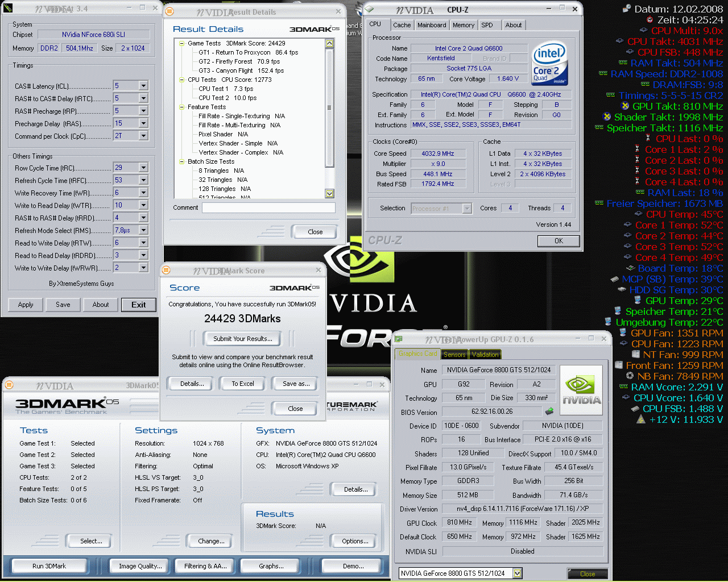Screen dimensions: 728x582
Task: Click the Change... button under Settings
Action: point(211,541)
